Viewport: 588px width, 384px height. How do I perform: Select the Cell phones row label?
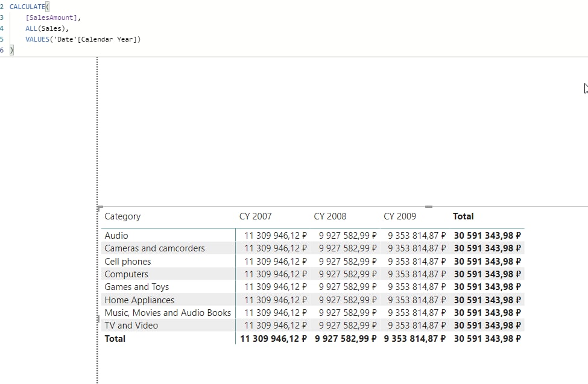coord(127,262)
